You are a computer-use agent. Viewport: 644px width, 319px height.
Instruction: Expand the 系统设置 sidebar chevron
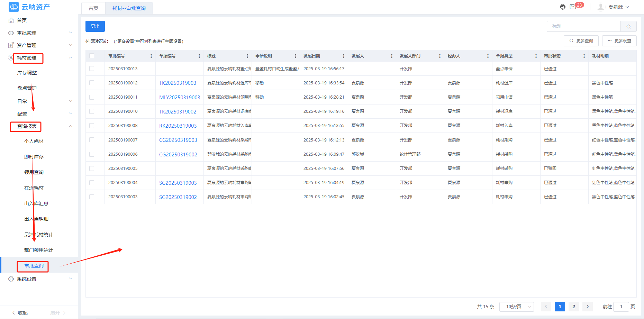[71, 279]
